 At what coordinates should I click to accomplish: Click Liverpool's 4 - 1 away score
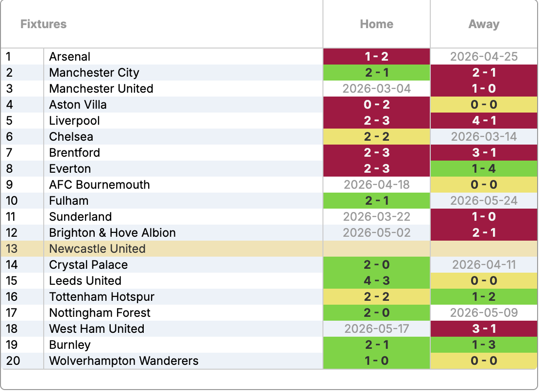coord(484,121)
